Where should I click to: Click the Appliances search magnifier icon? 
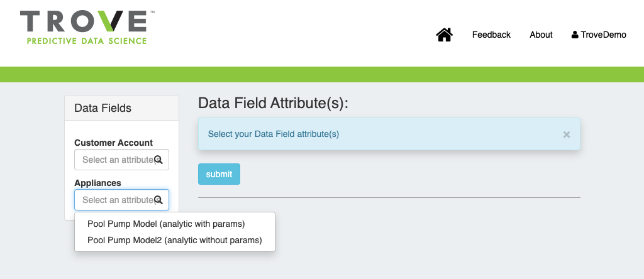coord(158,200)
